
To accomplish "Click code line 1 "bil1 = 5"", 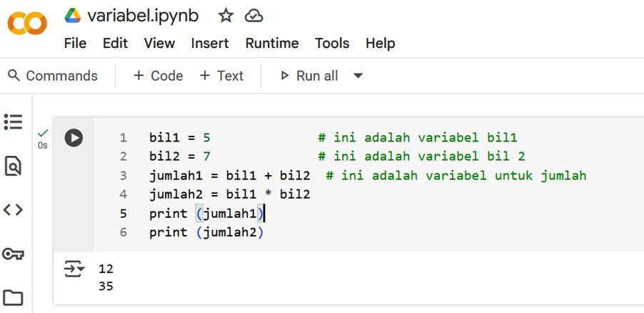I will point(180,137).
